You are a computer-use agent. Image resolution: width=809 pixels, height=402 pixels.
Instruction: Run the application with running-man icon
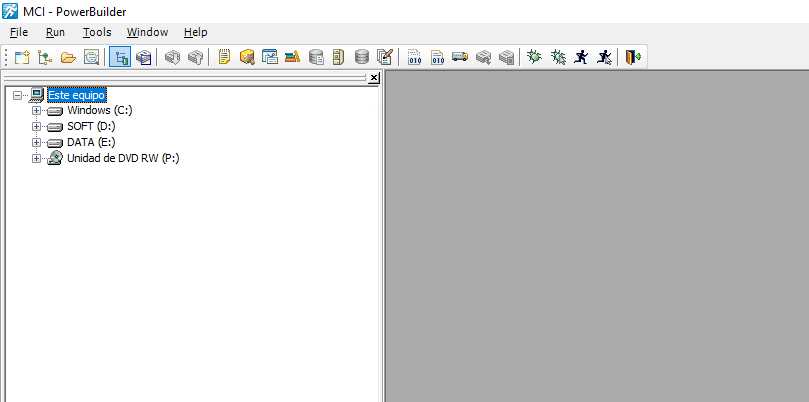click(x=581, y=58)
